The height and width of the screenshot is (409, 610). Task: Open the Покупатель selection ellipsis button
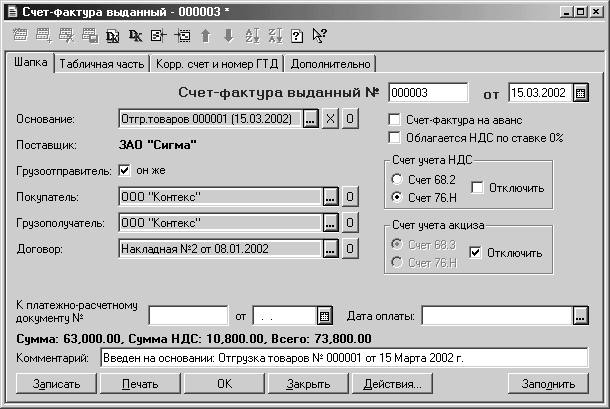click(x=331, y=196)
